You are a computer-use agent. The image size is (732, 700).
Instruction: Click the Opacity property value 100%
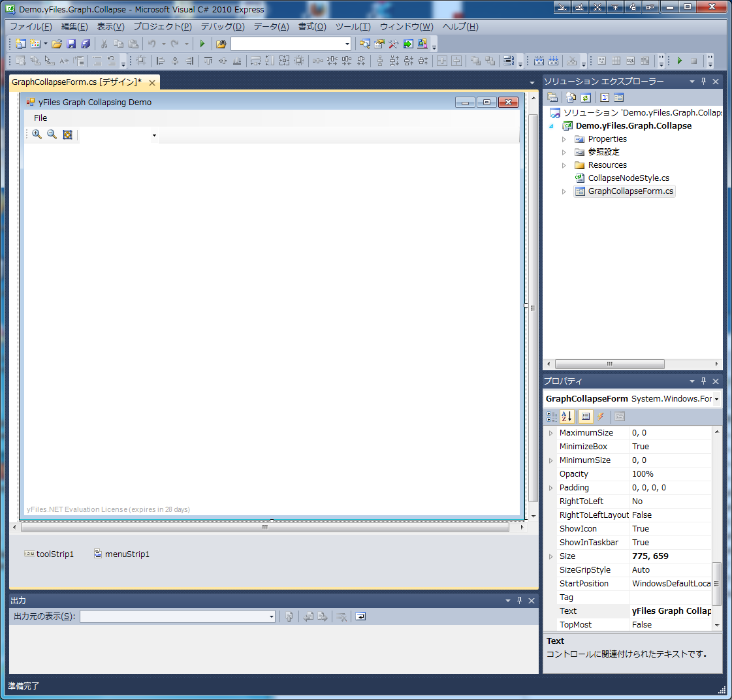[x=671, y=474]
